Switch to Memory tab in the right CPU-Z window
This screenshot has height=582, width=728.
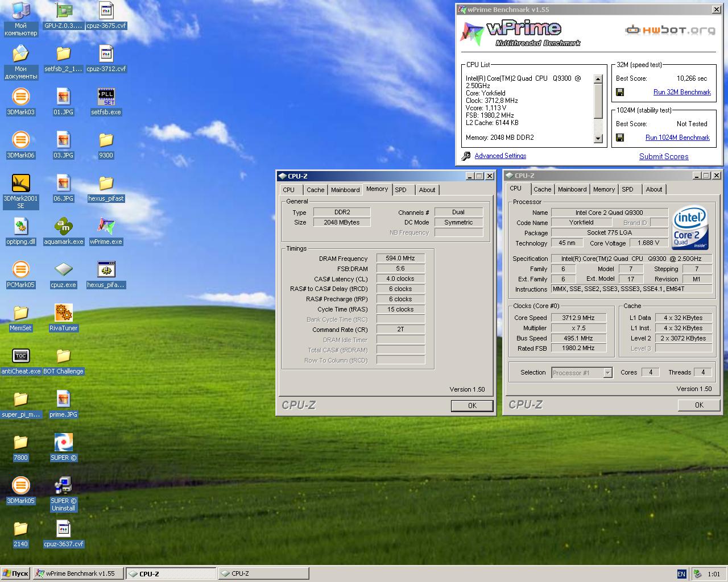(x=603, y=189)
